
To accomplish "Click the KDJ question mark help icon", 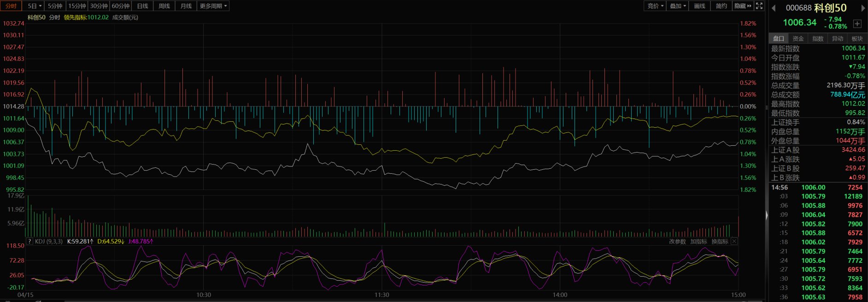I will pyautogui.click(x=29, y=242).
